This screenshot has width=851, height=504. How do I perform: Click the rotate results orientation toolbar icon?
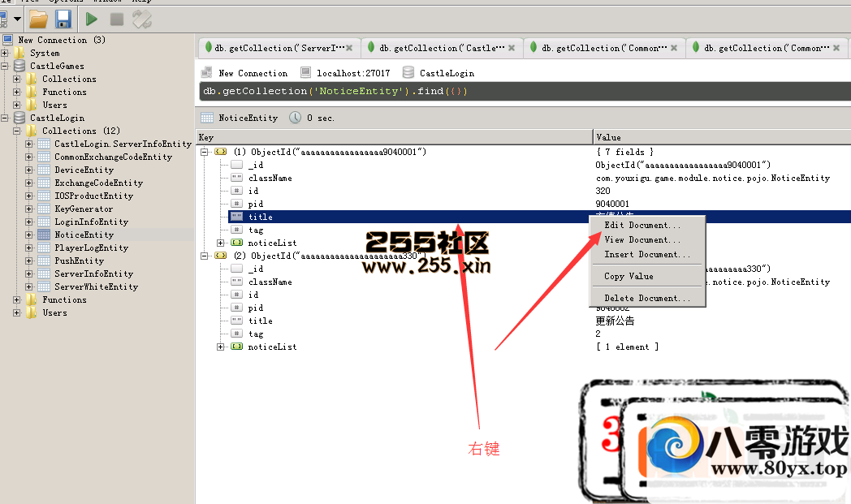pyautogui.click(x=141, y=19)
